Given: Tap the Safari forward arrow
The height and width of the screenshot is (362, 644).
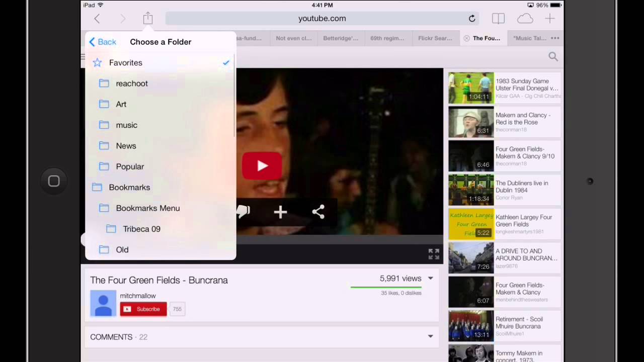Looking at the screenshot, I should (123, 19).
